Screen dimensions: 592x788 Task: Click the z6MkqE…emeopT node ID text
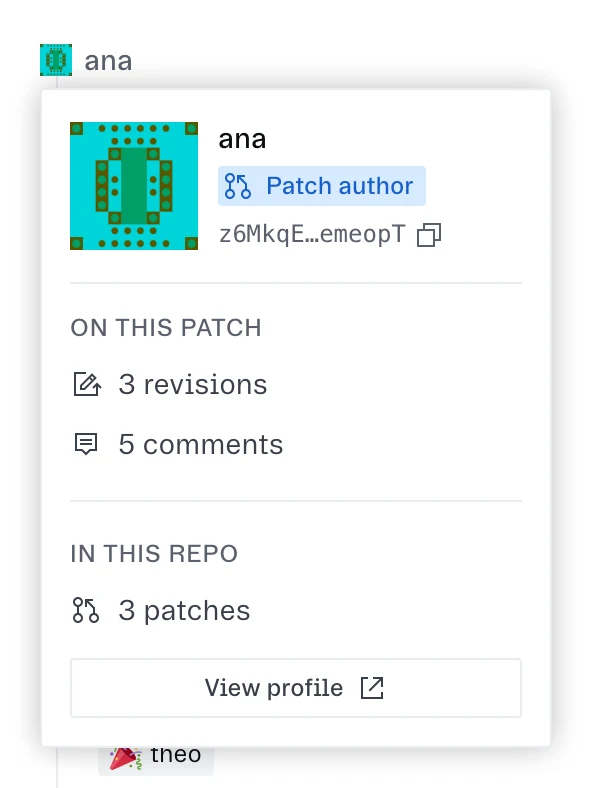(312, 235)
